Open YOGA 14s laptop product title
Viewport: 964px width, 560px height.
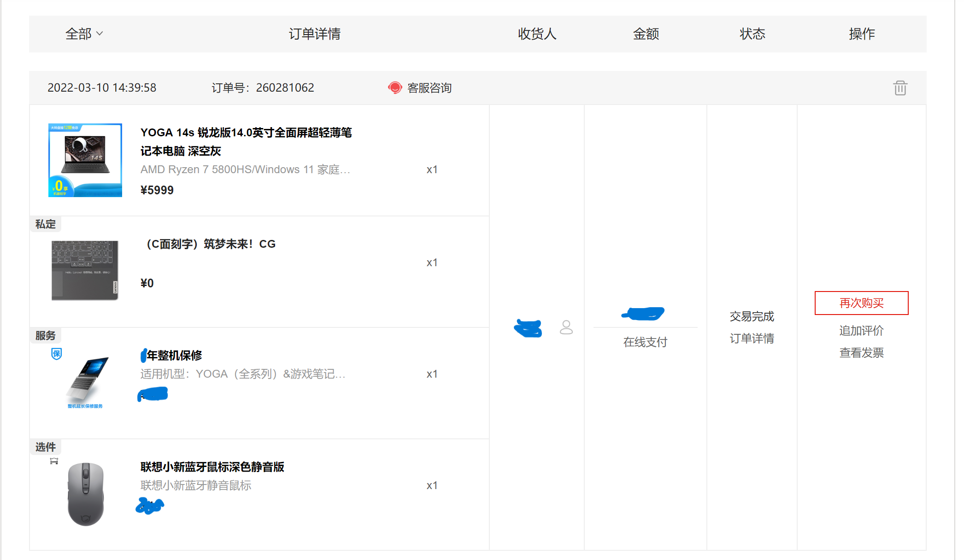[x=246, y=141]
